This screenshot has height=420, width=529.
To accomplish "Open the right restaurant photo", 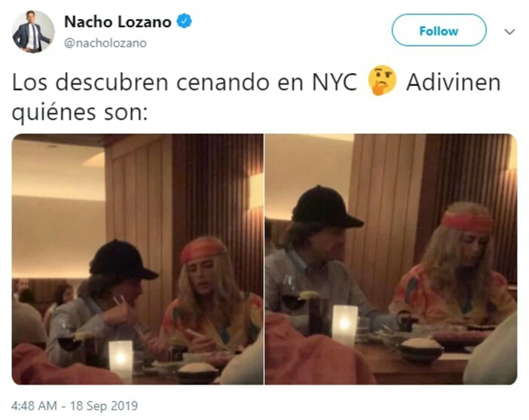I will pos(390,259).
